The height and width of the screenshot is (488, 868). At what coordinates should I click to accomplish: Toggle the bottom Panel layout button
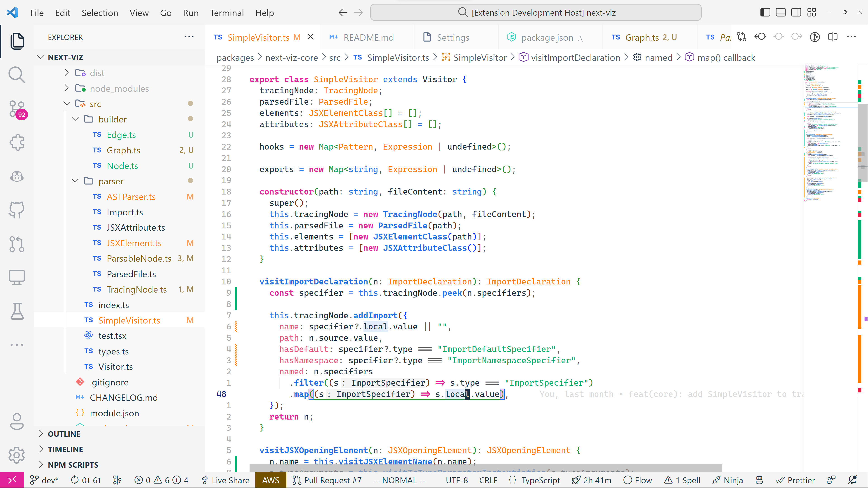click(x=780, y=12)
